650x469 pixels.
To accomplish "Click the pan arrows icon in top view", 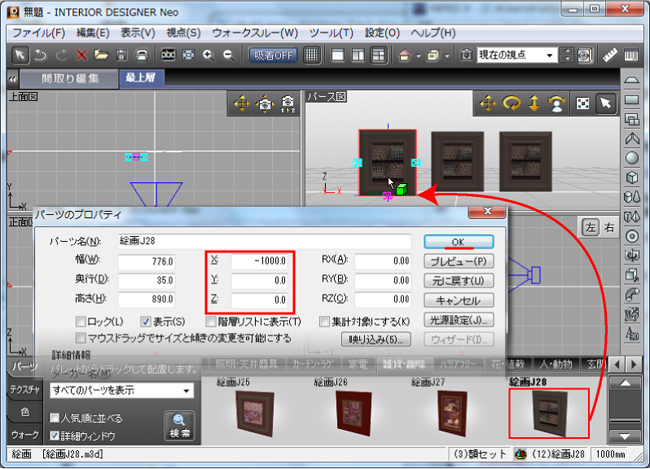I will [x=241, y=103].
